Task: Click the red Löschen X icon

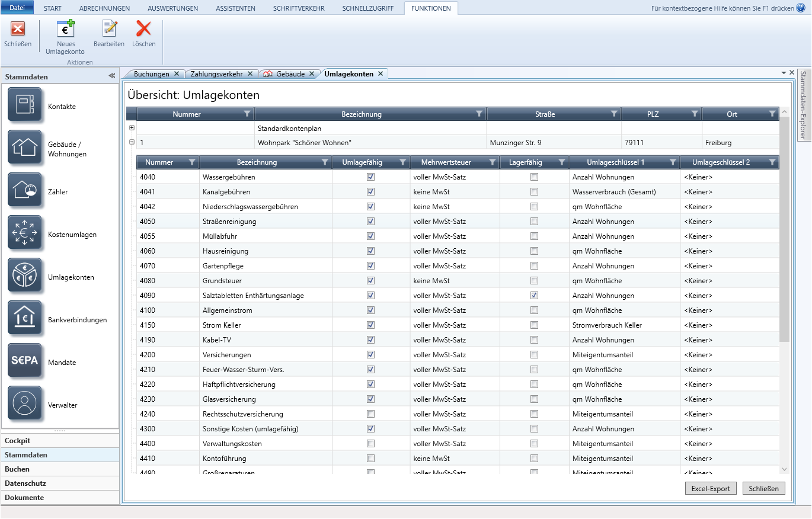Action: (143, 28)
